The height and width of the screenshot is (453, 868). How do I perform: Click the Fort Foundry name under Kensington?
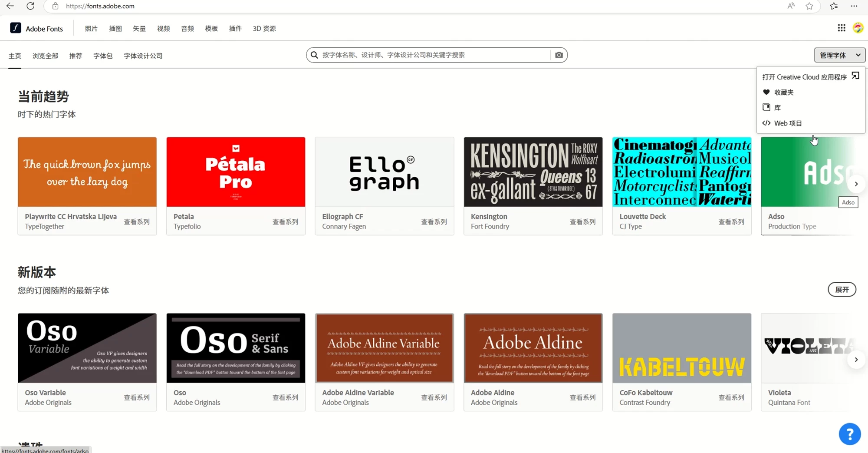pyautogui.click(x=490, y=226)
